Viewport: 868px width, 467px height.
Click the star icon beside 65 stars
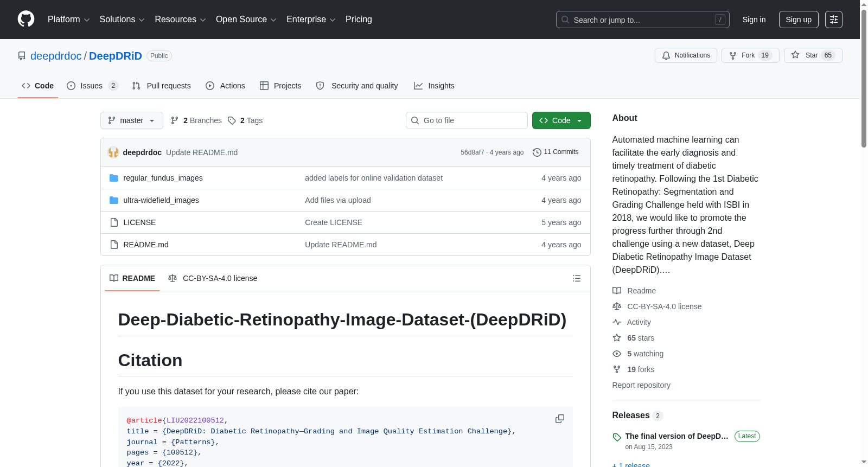pyautogui.click(x=617, y=338)
